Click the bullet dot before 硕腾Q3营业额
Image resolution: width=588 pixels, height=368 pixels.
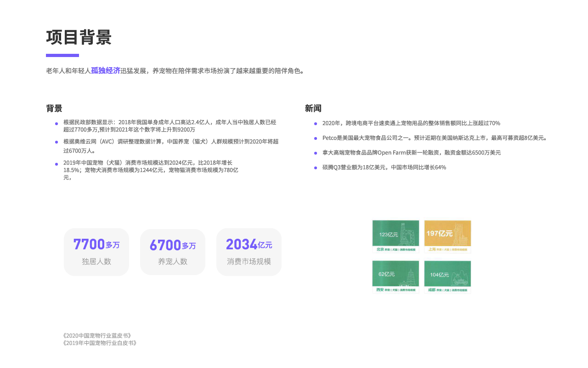(316, 167)
